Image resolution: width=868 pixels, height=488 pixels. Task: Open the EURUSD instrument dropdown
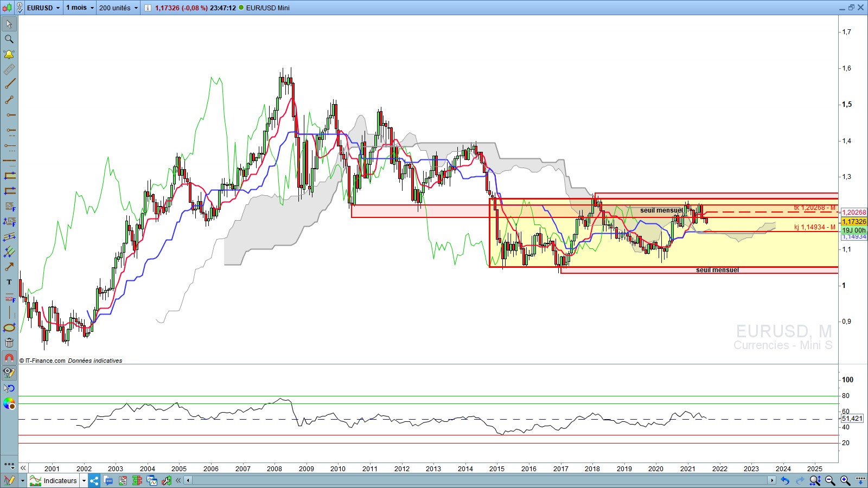43,8
